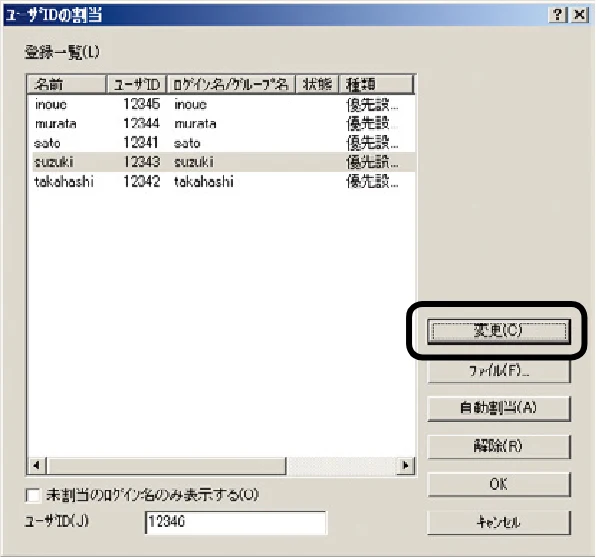Select the sato row name

(x=47, y=143)
